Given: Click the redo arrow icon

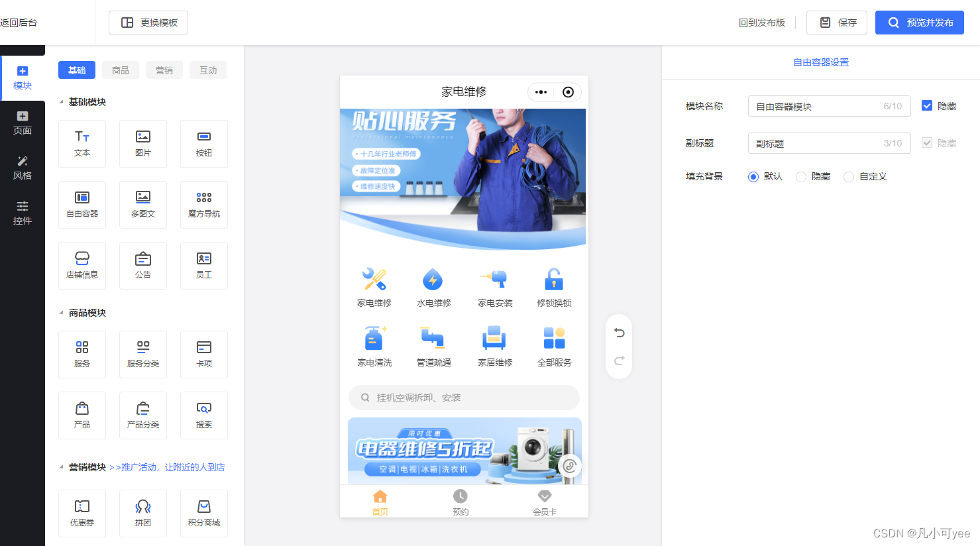Looking at the screenshot, I should [619, 360].
